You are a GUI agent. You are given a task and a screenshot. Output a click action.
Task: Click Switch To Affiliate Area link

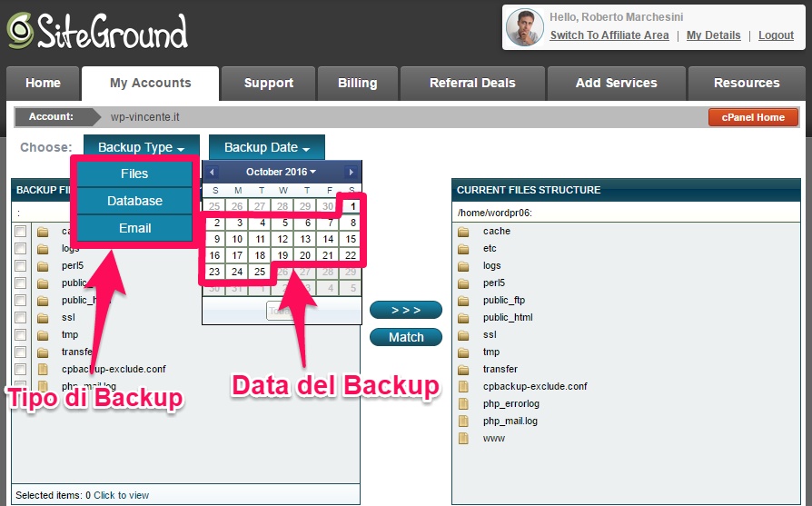(x=609, y=35)
